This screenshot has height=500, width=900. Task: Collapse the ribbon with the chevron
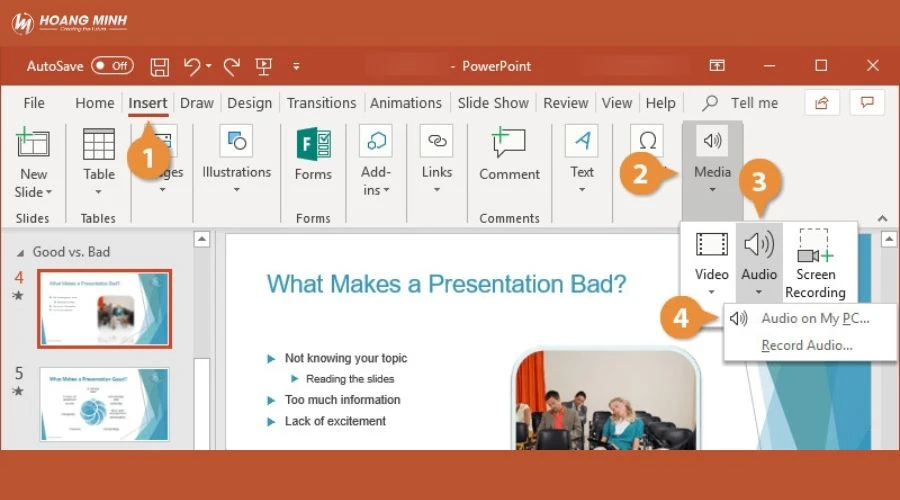point(882,218)
